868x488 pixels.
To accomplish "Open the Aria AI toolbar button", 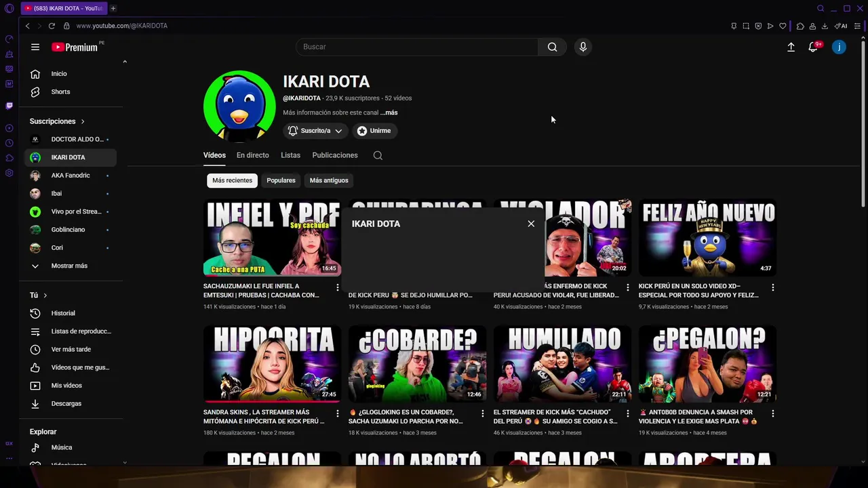I will [841, 26].
